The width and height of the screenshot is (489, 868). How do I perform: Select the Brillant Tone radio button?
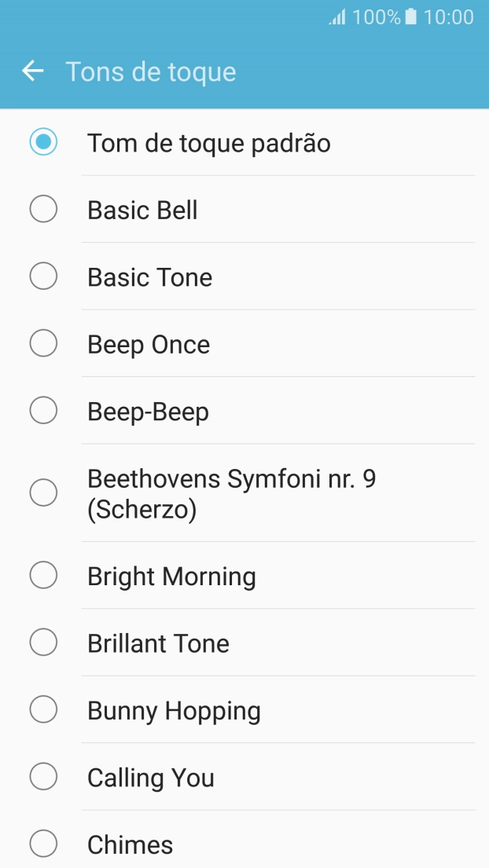pos(43,643)
